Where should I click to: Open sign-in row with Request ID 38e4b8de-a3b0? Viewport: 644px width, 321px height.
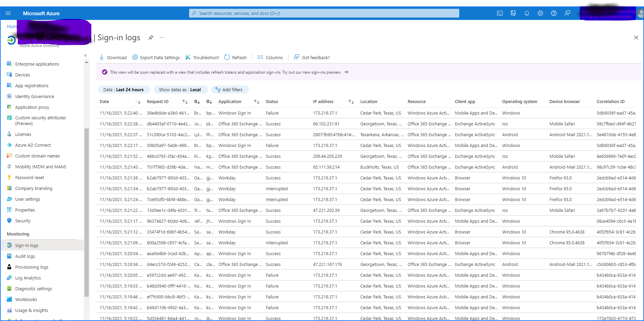[x=366, y=113]
